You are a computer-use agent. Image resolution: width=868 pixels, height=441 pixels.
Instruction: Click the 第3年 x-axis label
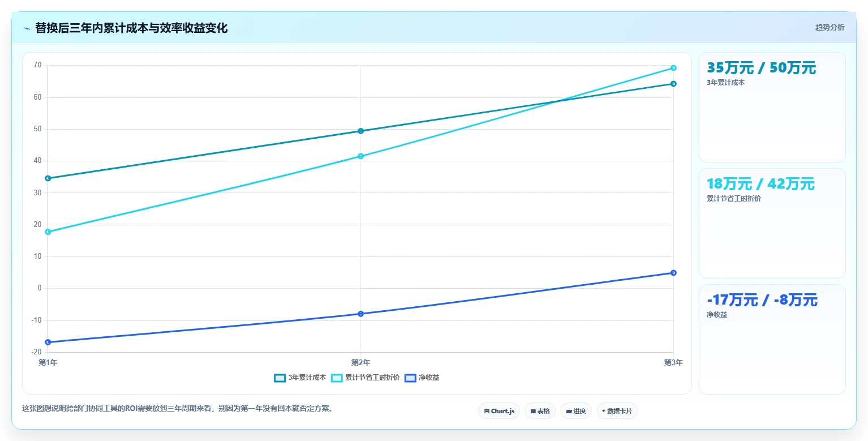pos(673,362)
